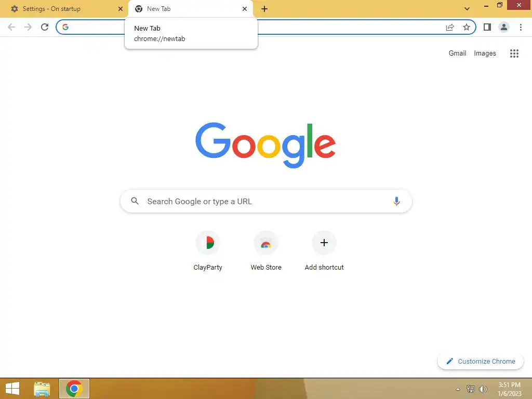Reload the current page

tap(45, 27)
